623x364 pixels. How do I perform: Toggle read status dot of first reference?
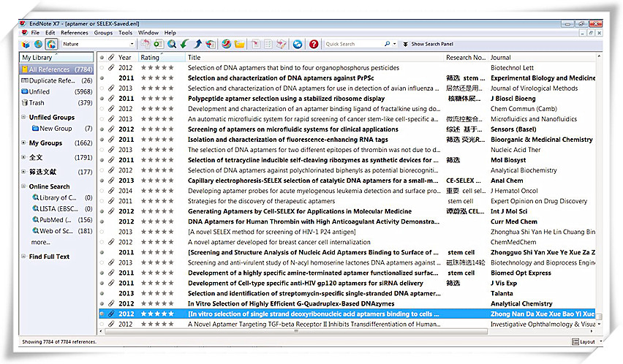(x=102, y=67)
